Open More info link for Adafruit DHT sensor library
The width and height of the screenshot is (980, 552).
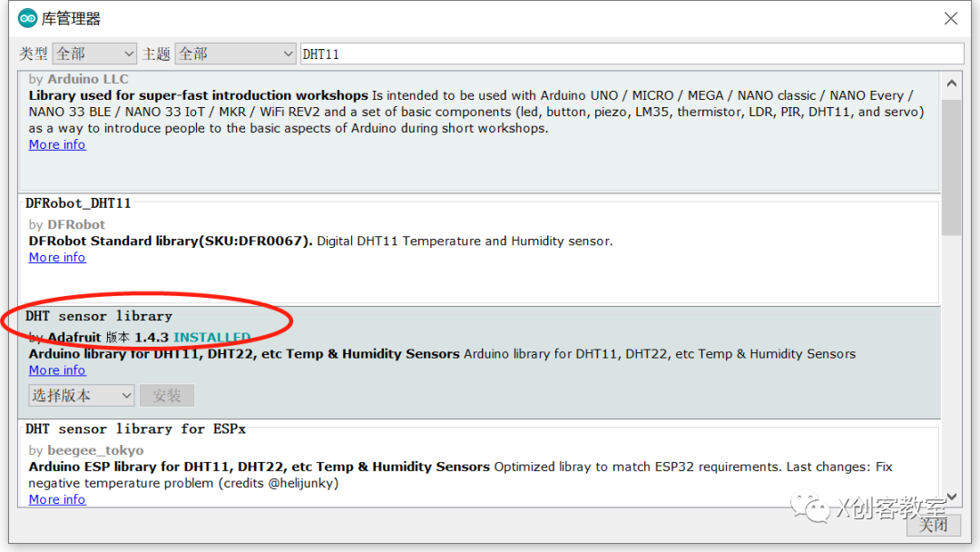click(x=57, y=370)
